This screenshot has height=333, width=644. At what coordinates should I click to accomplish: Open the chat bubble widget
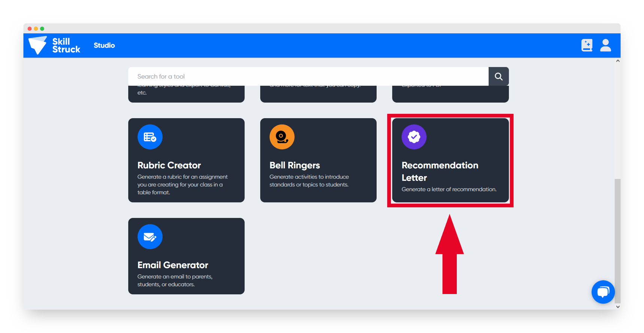coord(603,292)
